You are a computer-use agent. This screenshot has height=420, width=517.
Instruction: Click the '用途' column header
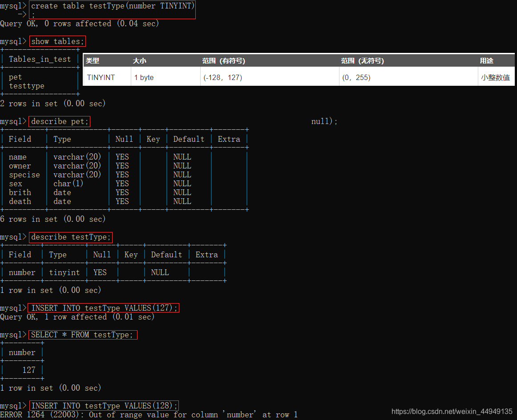pyautogui.click(x=487, y=60)
